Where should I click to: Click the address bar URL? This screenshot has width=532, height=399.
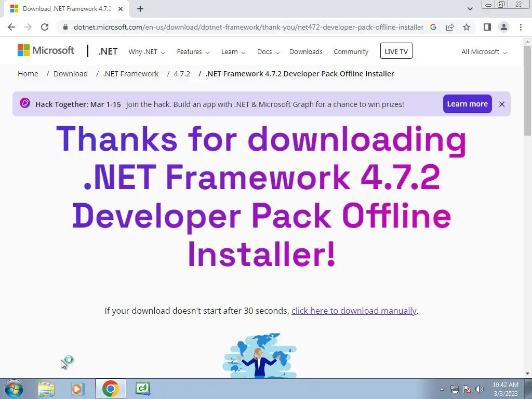(248, 27)
